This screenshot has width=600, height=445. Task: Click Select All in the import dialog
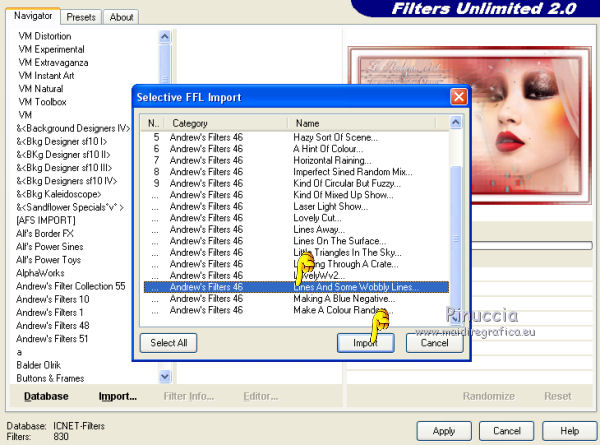pos(169,343)
